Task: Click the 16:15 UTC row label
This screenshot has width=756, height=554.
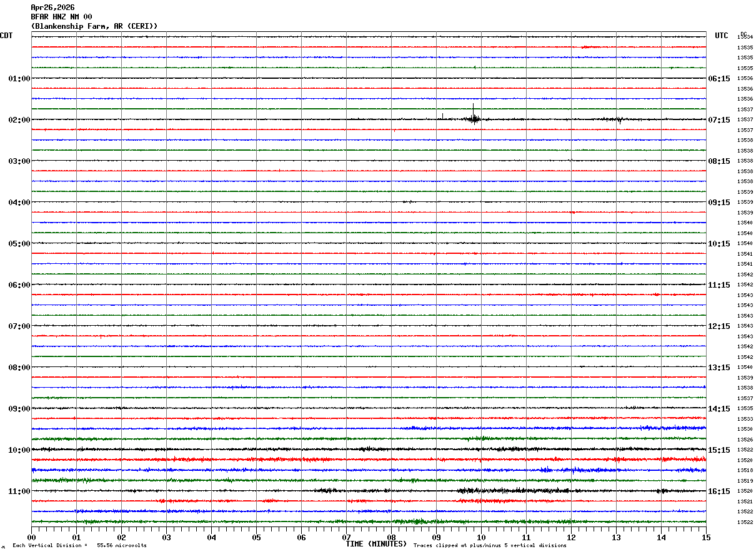Action: tap(719, 491)
